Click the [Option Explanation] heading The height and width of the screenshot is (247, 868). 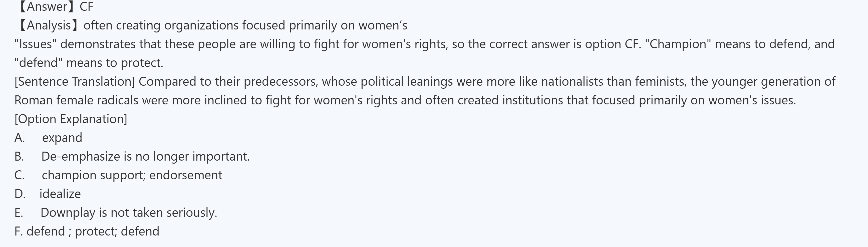(x=71, y=119)
